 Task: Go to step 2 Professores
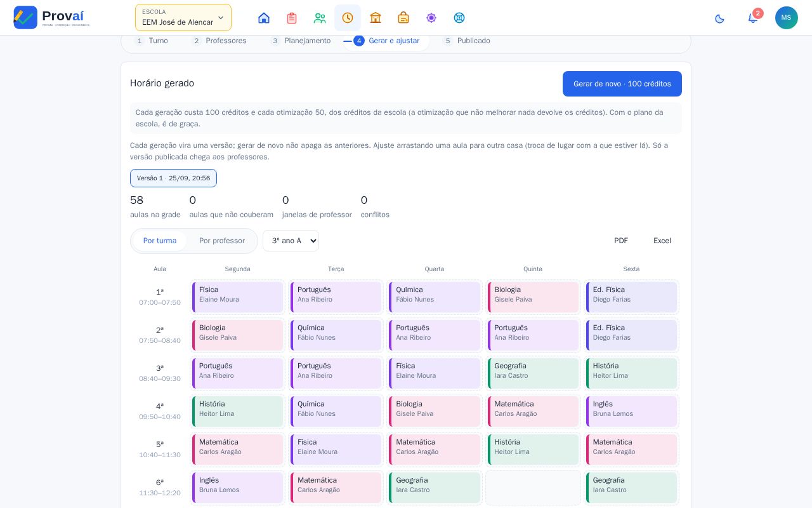[x=219, y=41]
